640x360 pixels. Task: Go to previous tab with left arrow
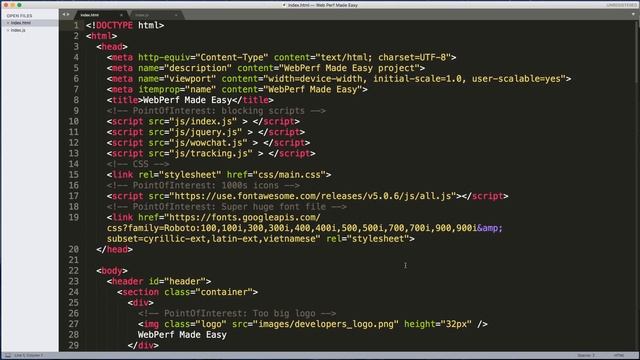(x=64, y=14)
